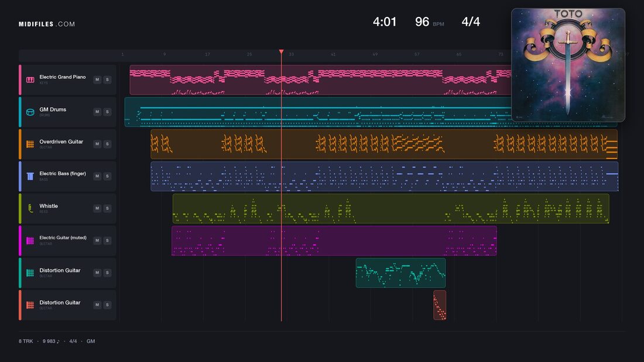Select the Electric Bass (finger) track name
This screenshot has height=362, width=644.
pyautogui.click(x=63, y=174)
